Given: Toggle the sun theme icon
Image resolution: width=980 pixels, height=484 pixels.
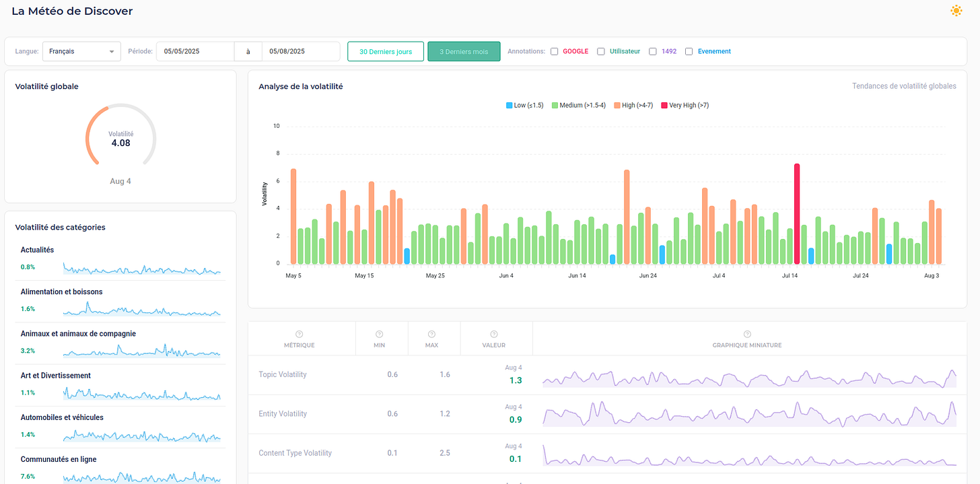Looking at the screenshot, I should tap(956, 11).
